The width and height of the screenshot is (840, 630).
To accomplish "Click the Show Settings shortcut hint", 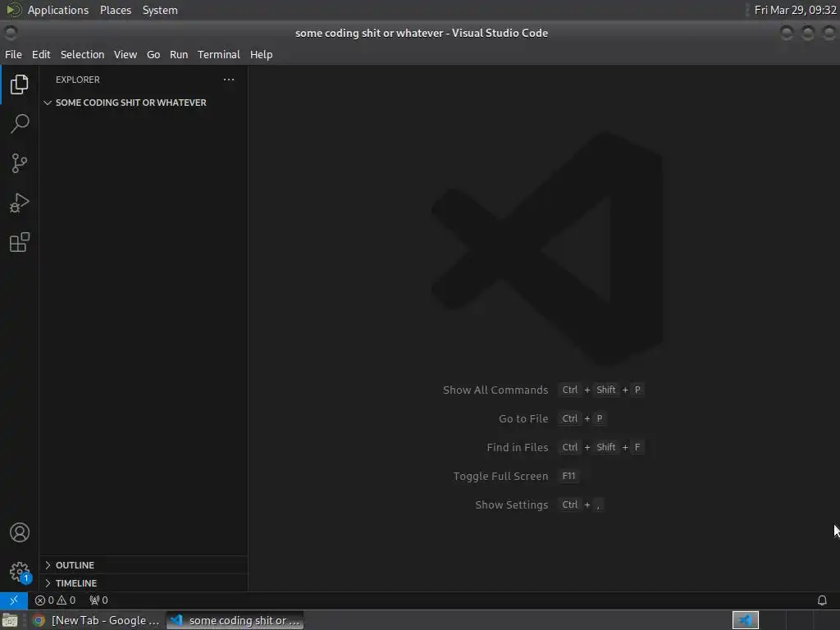I will 539,504.
